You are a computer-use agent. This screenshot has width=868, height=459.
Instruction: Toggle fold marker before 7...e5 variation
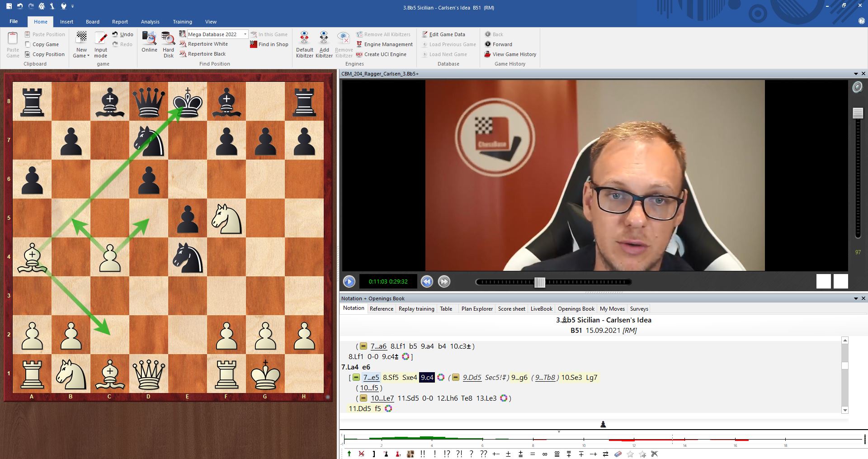[356, 378]
